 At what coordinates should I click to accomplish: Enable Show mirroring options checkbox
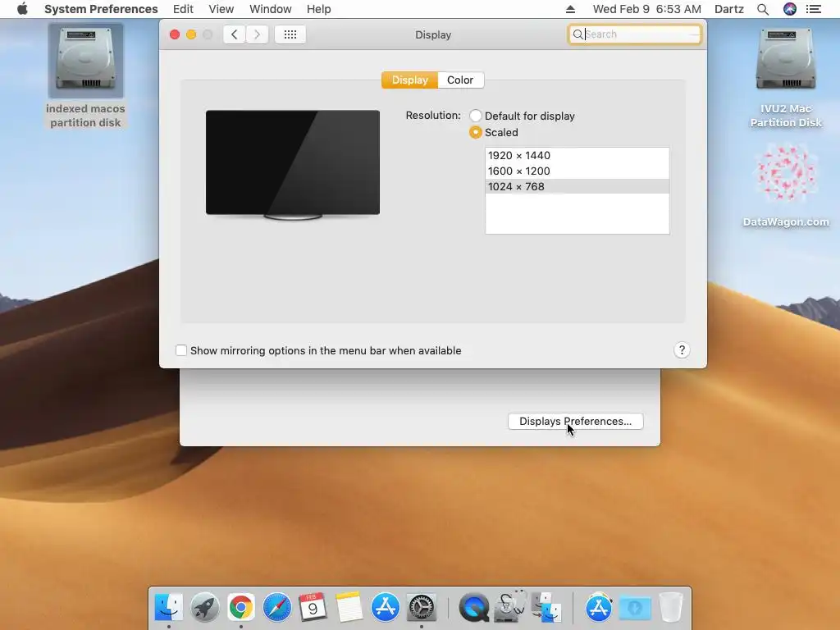pyautogui.click(x=181, y=350)
